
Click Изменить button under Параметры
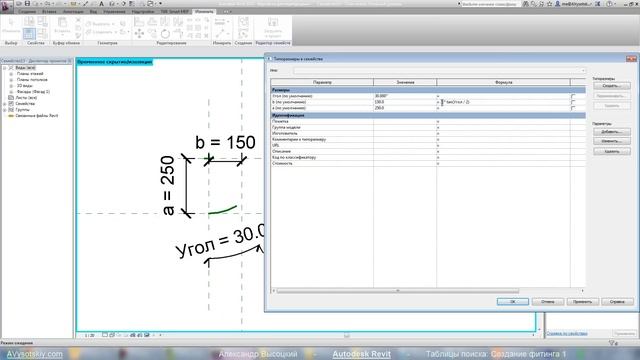point(611,141)
